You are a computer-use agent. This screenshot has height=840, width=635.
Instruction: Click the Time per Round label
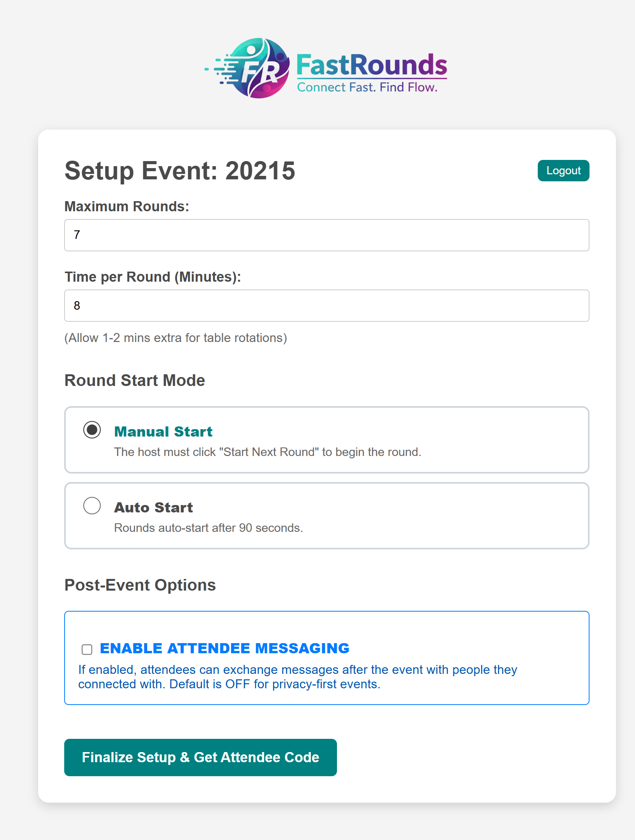click(153, 276)
